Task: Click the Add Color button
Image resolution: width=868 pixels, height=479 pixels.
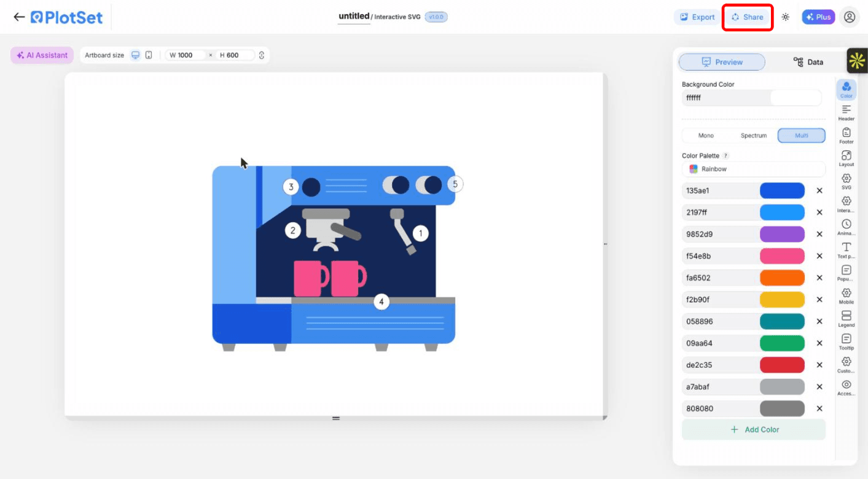Action: (x=754, y=430)
